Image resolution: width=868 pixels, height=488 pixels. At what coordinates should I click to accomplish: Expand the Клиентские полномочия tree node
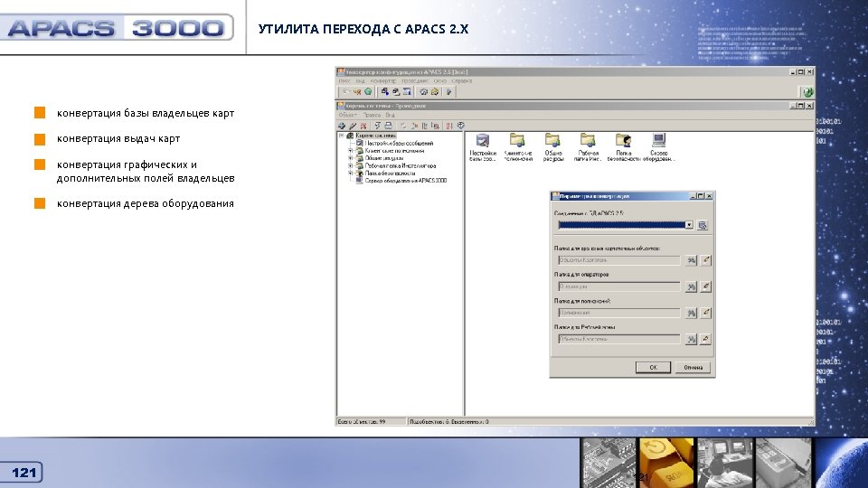(350, 151)
